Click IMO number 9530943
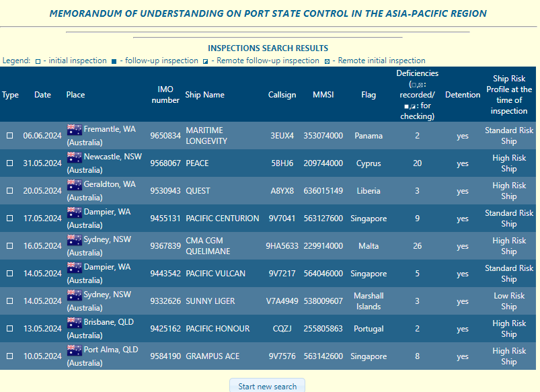 point(165,190)
